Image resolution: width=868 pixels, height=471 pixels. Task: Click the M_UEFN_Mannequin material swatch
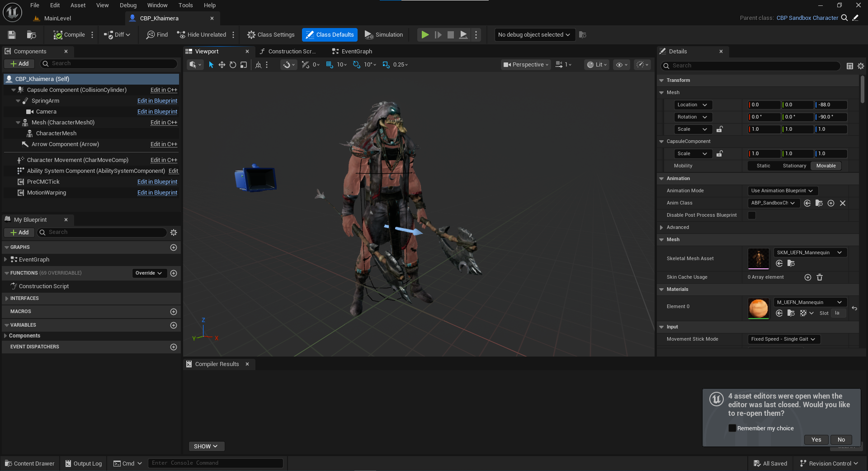[758, 309]
